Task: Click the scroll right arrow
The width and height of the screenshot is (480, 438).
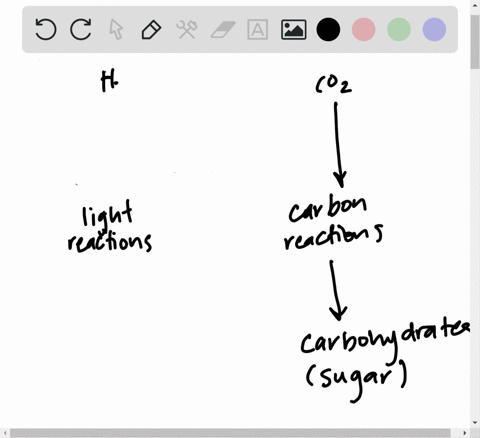Action: point(465,433)
